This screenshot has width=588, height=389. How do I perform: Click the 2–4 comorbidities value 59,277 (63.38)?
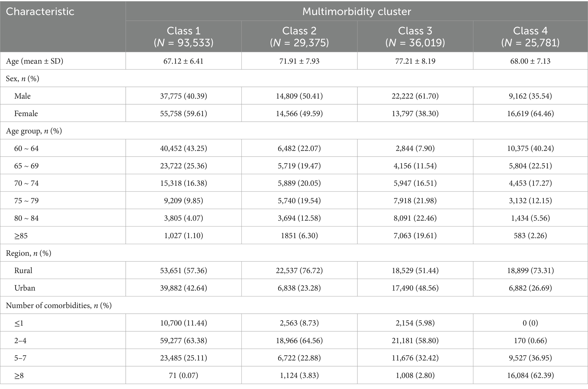tap(183, 340)
